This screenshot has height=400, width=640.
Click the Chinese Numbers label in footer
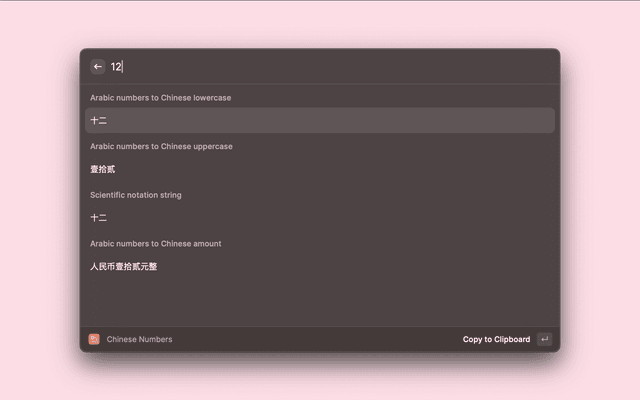pyautogui.click(x=139, y=339)
